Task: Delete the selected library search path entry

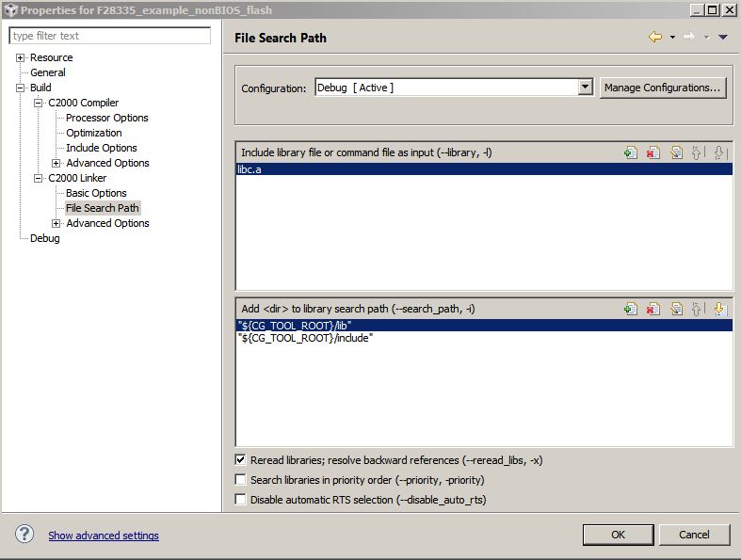Action: click(653, 309)
